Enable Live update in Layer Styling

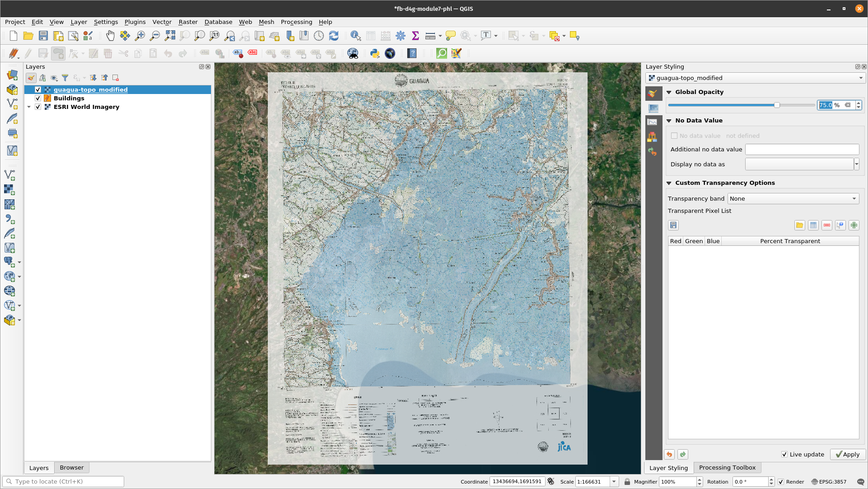pyautogui.click(x=785, y=454)
